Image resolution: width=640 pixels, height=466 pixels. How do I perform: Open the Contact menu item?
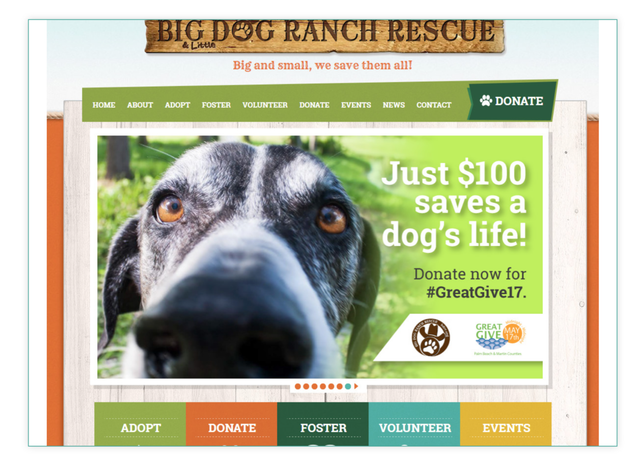pyautogui.click(x=434, y=105)
